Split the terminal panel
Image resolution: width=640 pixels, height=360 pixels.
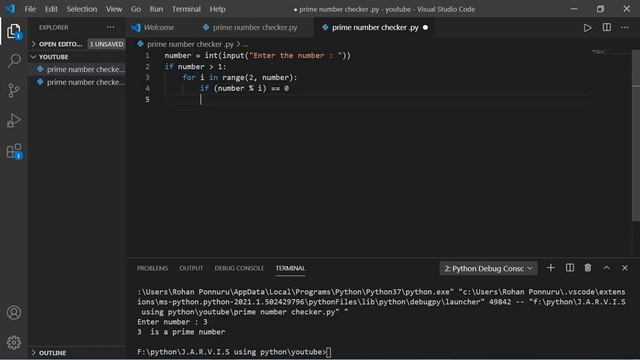570,268
